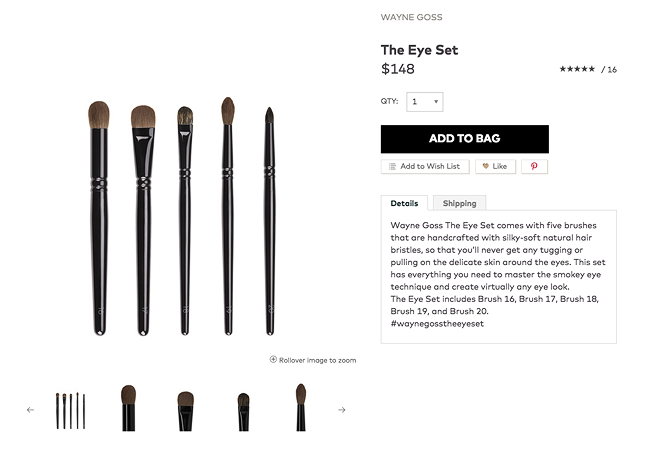The width and height of the screenshot is (650, 451).
Task: Click the Rollover image to zoom icon
Action: pyautogui.click(x=273, y=359)
